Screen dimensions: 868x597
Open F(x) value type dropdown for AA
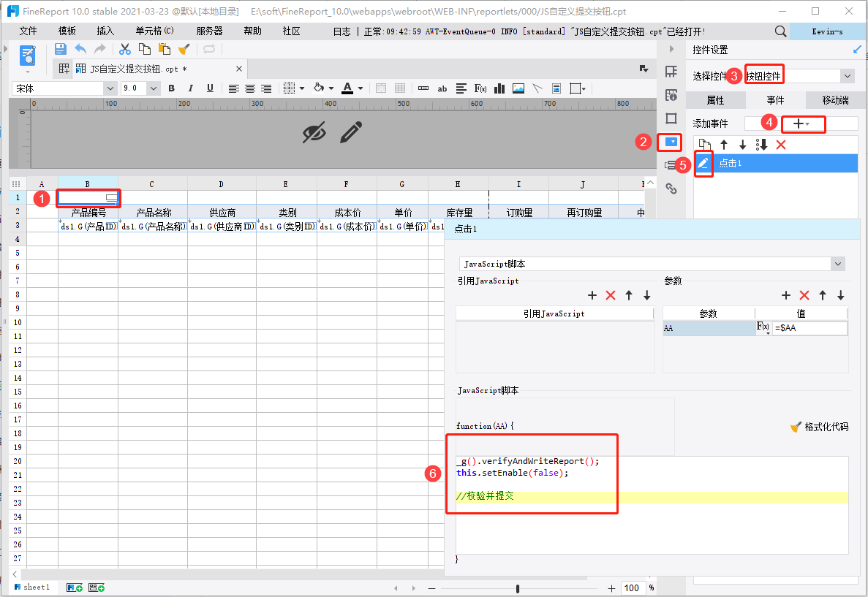click(763, 328)
